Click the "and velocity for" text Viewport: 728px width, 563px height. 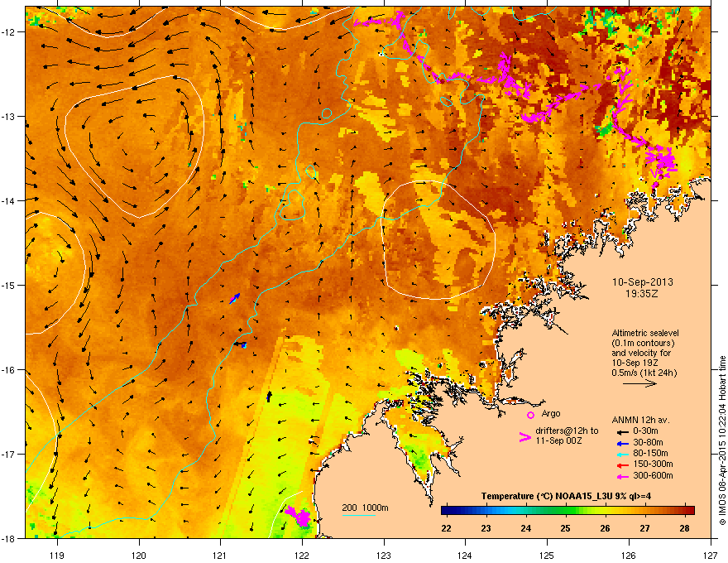[639, 353]
